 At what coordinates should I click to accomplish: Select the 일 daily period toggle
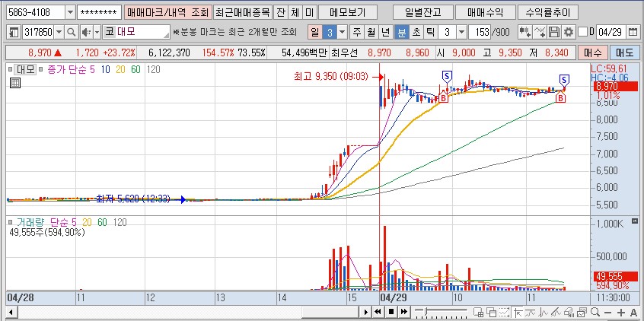(315, 32)
